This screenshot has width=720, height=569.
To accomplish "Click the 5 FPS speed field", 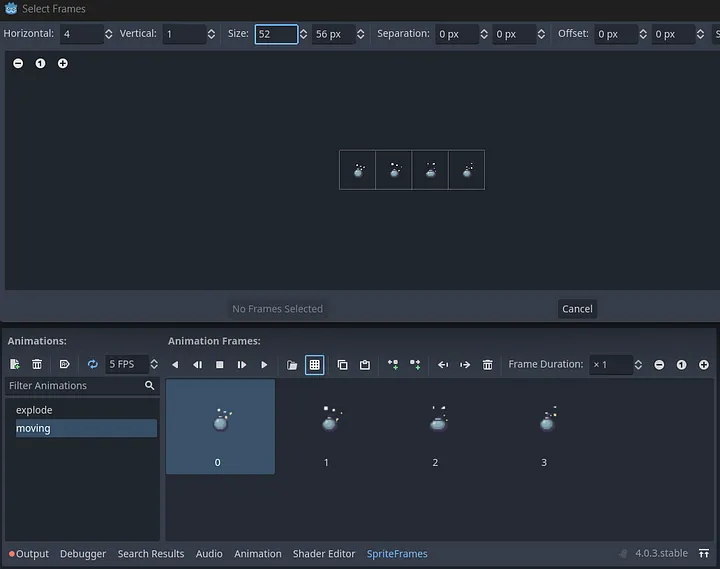I will click(127, 364).
